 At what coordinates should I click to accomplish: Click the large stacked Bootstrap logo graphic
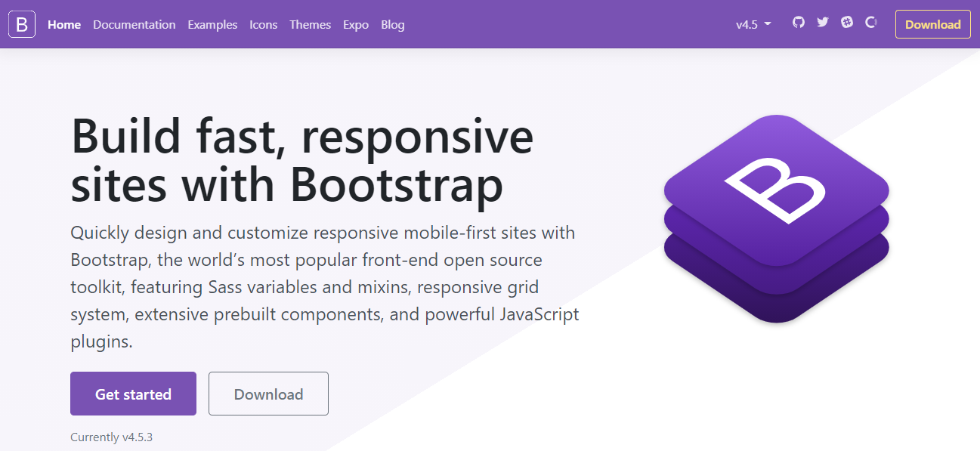(776, 218)
